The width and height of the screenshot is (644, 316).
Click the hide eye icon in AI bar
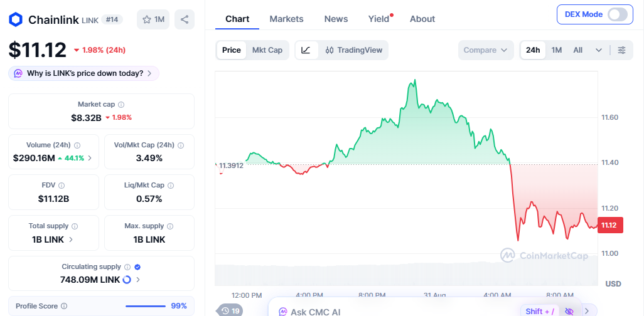coord(569,312)
